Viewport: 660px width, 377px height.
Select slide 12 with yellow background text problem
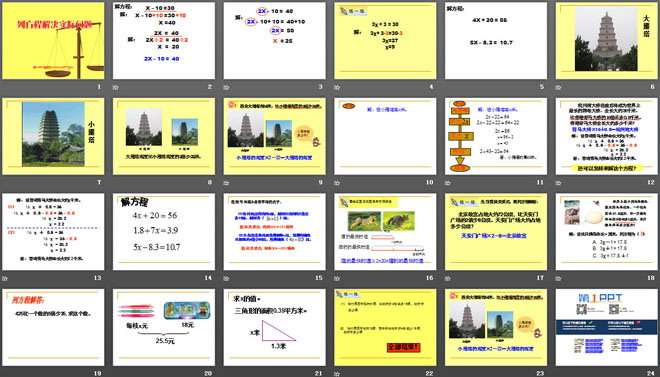coord(607,136)
